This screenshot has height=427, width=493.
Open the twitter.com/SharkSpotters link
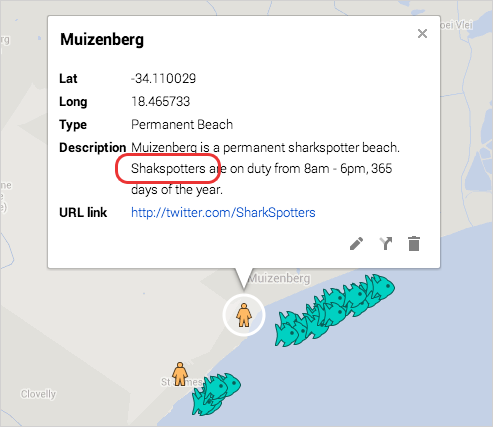pos(223,212)
